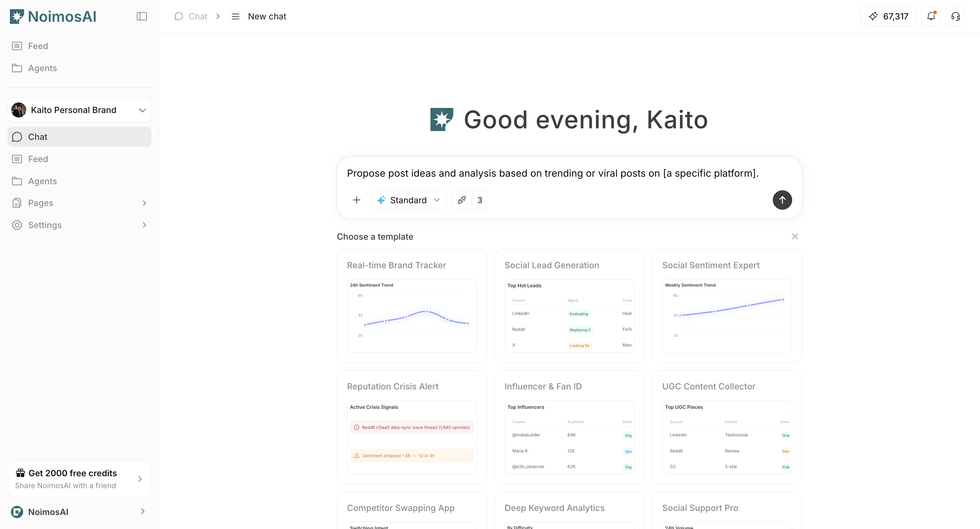Screen dimensions: 980x529
Task: Send the prompt with the arrow button
Action: (782, 200)
